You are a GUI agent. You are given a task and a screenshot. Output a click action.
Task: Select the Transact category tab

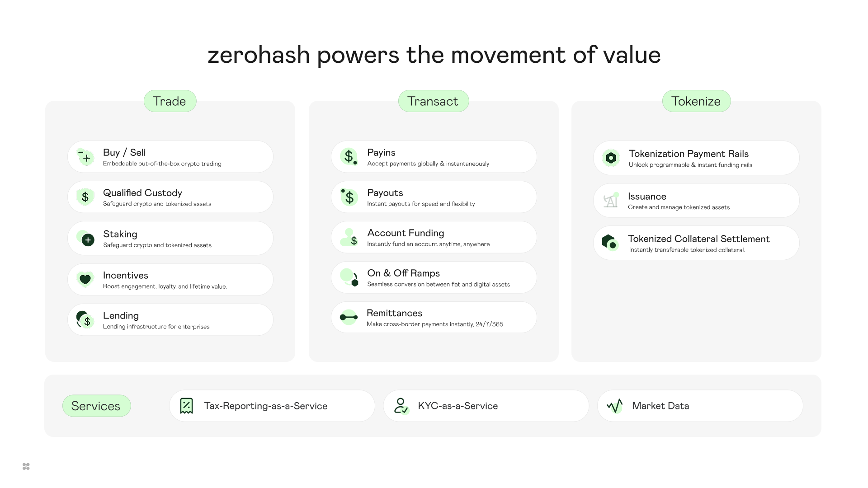pyautogui.click(x=433, y=101)
